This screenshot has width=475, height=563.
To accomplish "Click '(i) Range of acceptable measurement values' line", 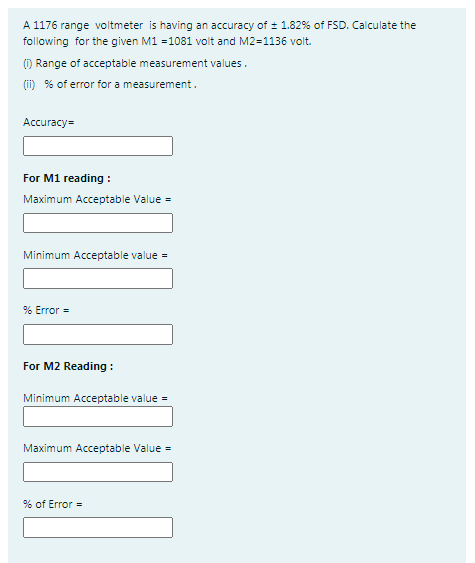I will (x=135, y=64).
